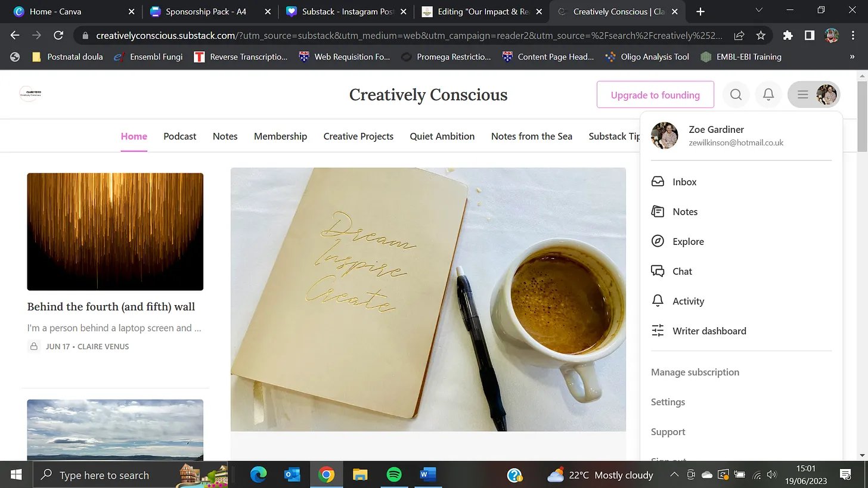Viewport: 868px width, 488px height.
Task: Open Settings in the profile menu
Action: click(x=668, y=402)
